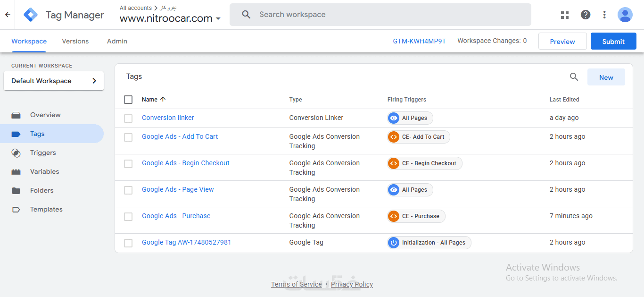Open Triggers in the sidebar

pos(43,153)
